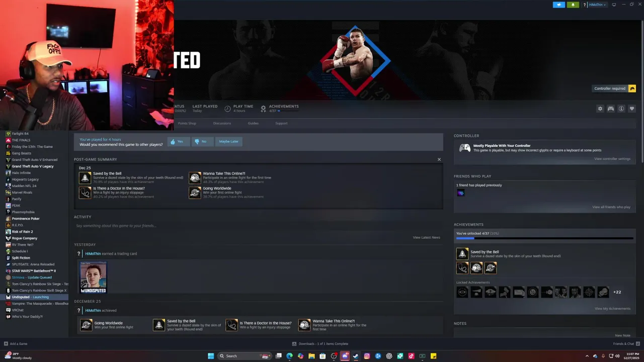Open the Undisputed trading card thumbnail
This screenshot has width=644, height=362.
pyautogui.click(x=94, y=277)
